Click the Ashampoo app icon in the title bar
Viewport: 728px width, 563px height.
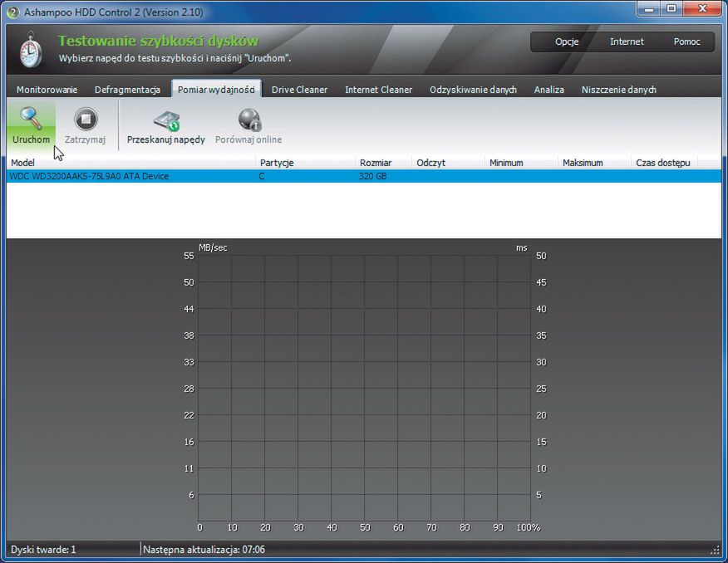click(x=13, y=12)
